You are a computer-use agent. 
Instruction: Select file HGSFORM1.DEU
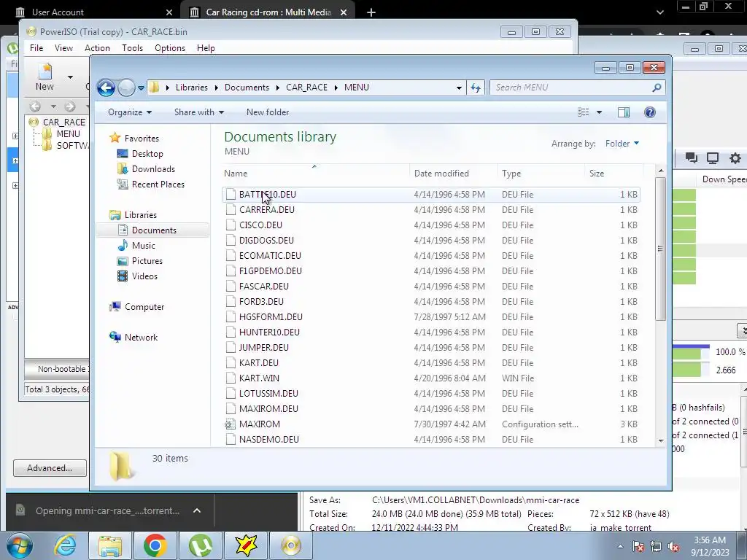430,317
